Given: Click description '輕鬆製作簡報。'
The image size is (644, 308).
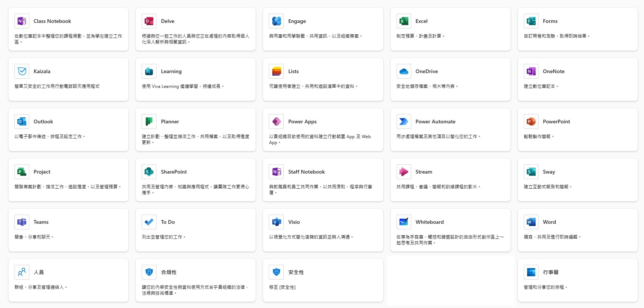Looking at the screenshot, I should [x=539, y=137].
